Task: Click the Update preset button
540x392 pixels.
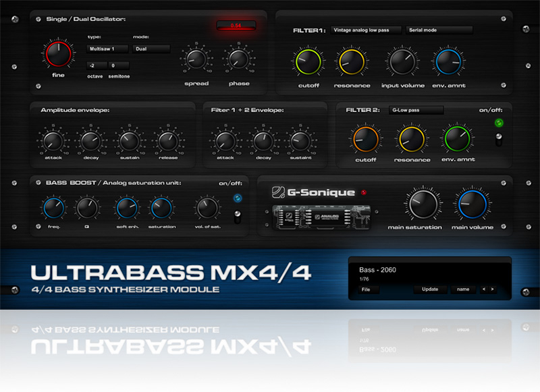Action: coord(430,289)
